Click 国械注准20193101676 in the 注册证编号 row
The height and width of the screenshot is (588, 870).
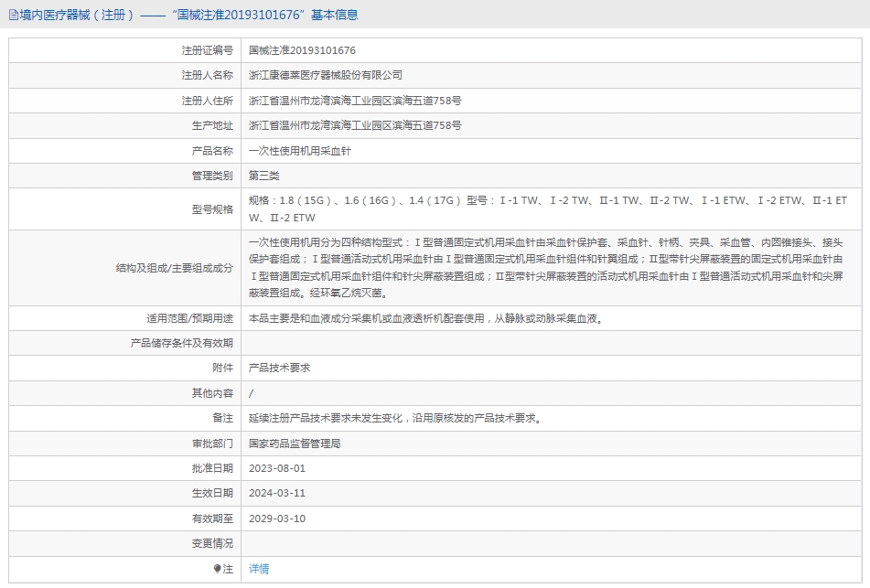[x=303, y=50]
